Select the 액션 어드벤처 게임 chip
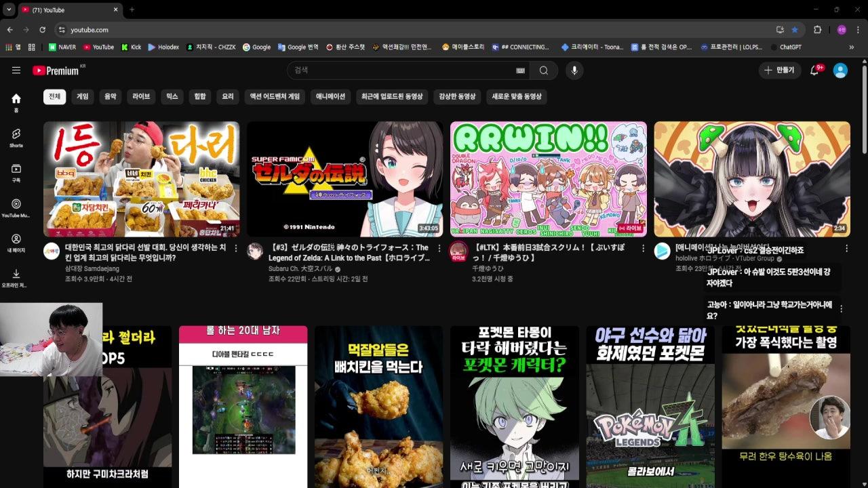868x488 pixels. click(x=275, y=97)
